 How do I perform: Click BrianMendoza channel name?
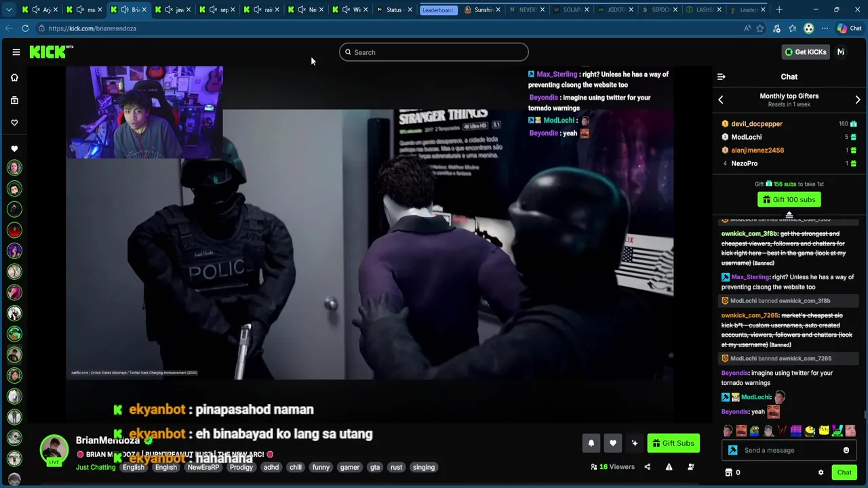tap(108, 441)
